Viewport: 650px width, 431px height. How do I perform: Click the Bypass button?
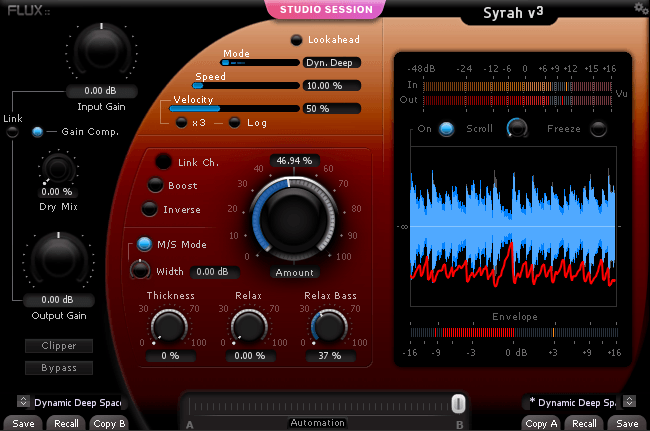[59, 368]
